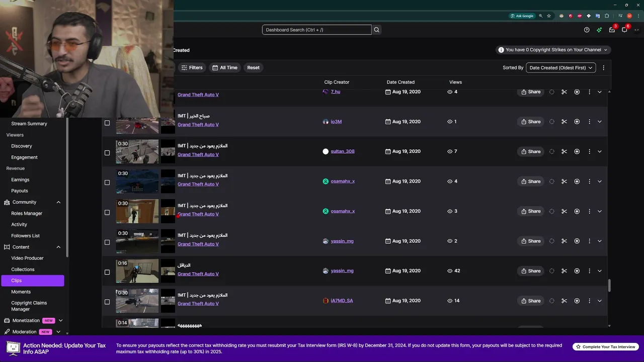Click dashed circle icon in yassin_mg 2-views row
The width and height of the screenshot is (644, 362).
click(x=552, y=241)
